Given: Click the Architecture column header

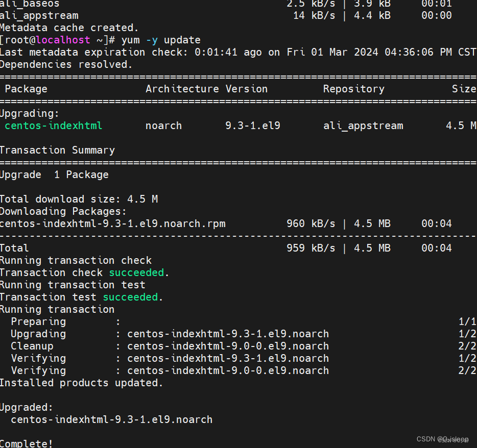Looking at the screenshot, I should tap(182, 89).
